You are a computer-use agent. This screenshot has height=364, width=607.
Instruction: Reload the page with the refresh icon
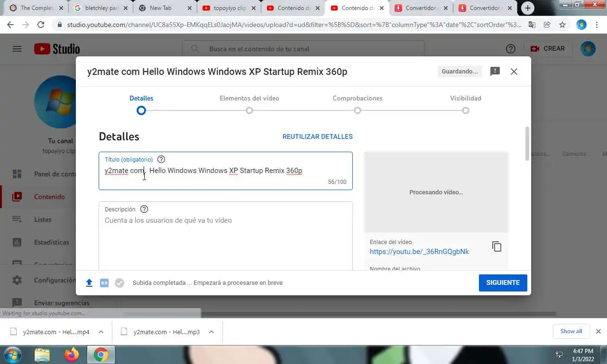[x=41, y=25]
